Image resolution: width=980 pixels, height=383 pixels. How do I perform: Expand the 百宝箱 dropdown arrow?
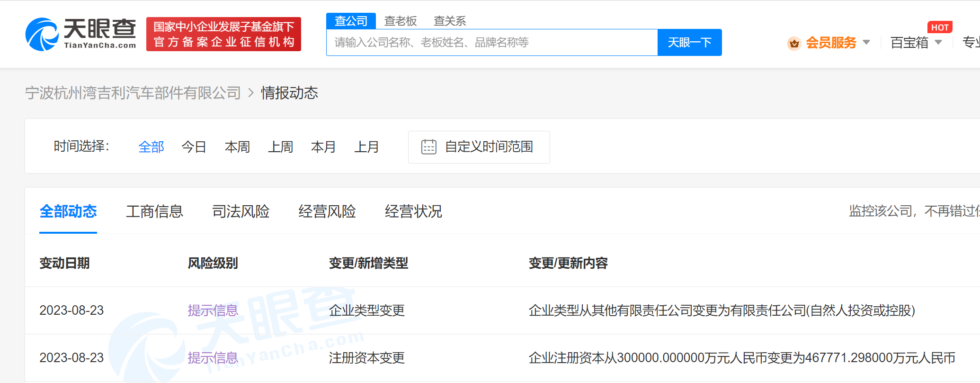tap(938, 43)
